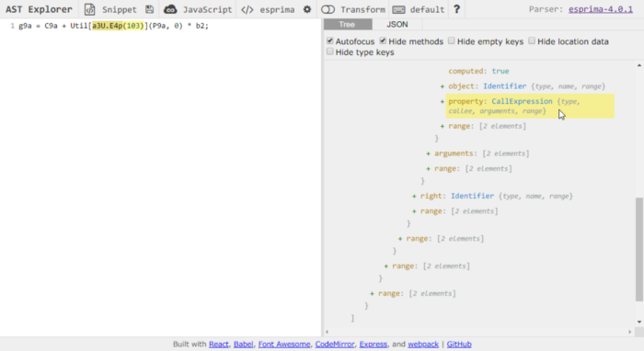
Task: Expand range node below arguments
Action: [x=429, y=169]
